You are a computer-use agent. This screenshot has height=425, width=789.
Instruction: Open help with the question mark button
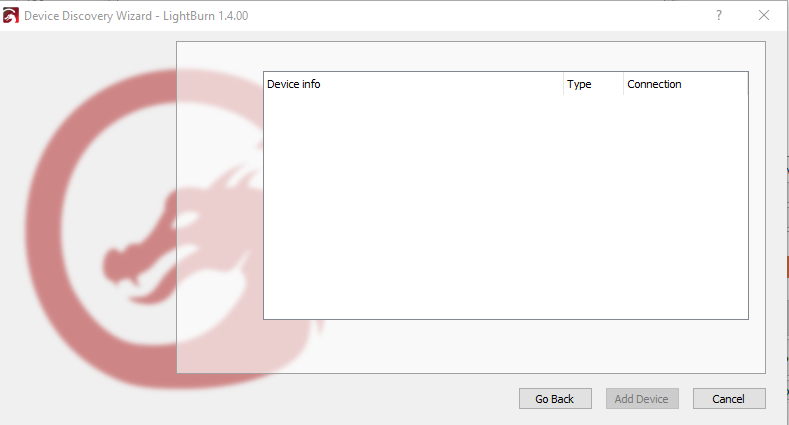(719, 15)
